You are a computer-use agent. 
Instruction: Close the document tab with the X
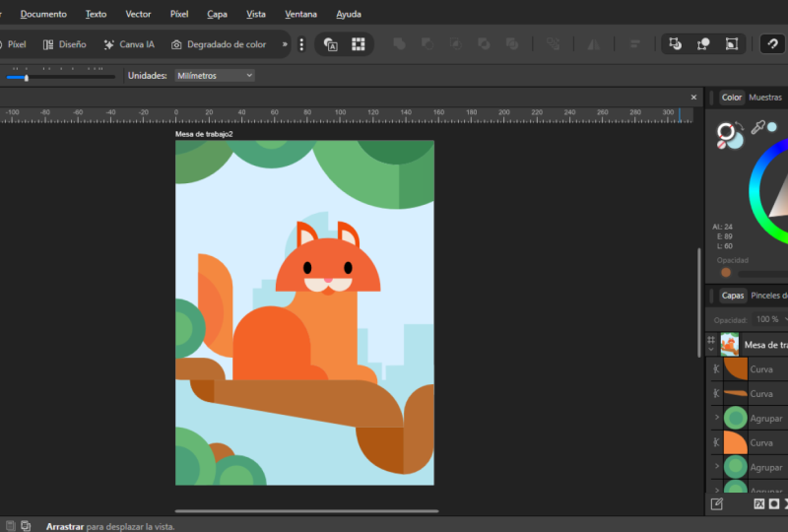[x=693, y=98]
